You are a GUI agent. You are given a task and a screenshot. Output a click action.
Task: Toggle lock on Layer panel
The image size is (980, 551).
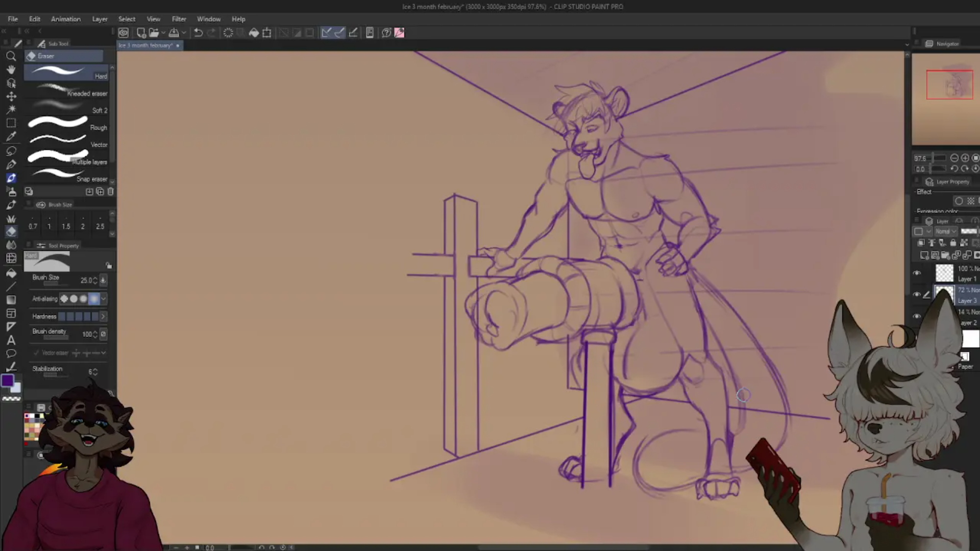click(x=953, y=242)
